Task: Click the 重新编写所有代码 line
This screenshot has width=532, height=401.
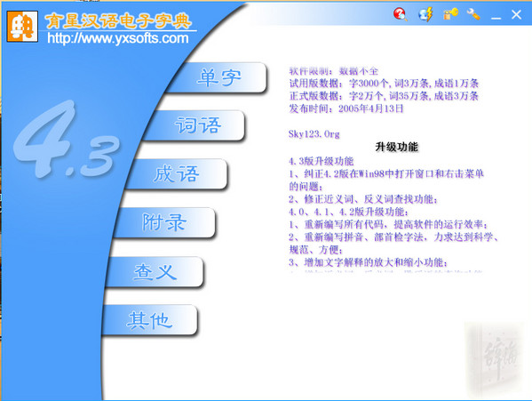Action: pos(389,224)
